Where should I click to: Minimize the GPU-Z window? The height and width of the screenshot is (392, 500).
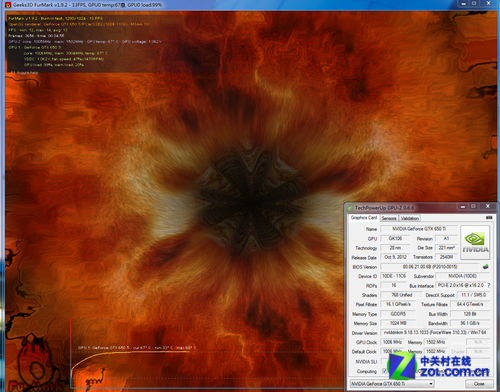click(x=462, y=207)
